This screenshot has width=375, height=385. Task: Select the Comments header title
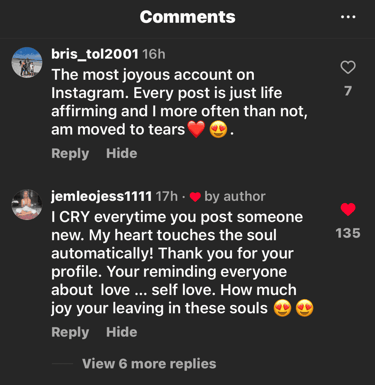(188, 17)
